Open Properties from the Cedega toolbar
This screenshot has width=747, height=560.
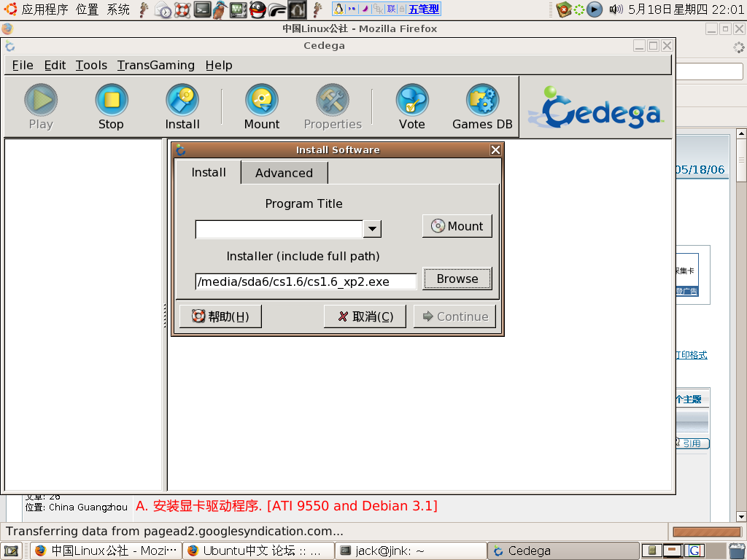tap(333, 100)
